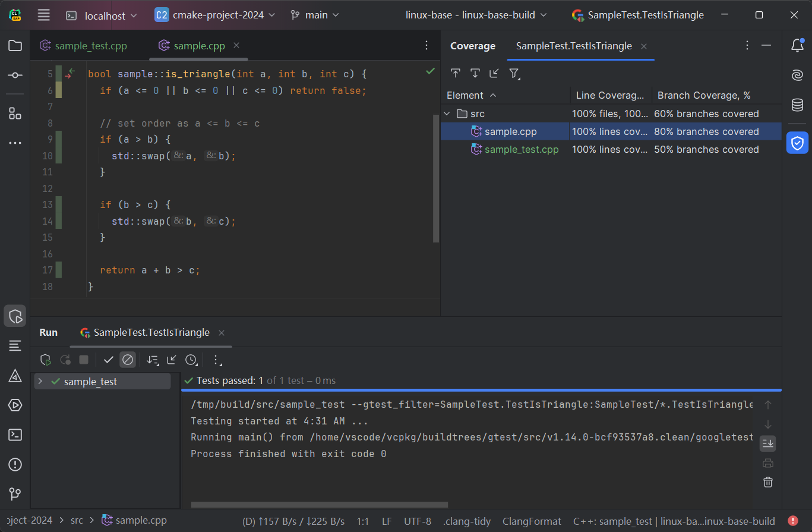The width and height of the screenshot is (812, 532).
Task: Click the Rerun failed tests icon
Action: 65,360
